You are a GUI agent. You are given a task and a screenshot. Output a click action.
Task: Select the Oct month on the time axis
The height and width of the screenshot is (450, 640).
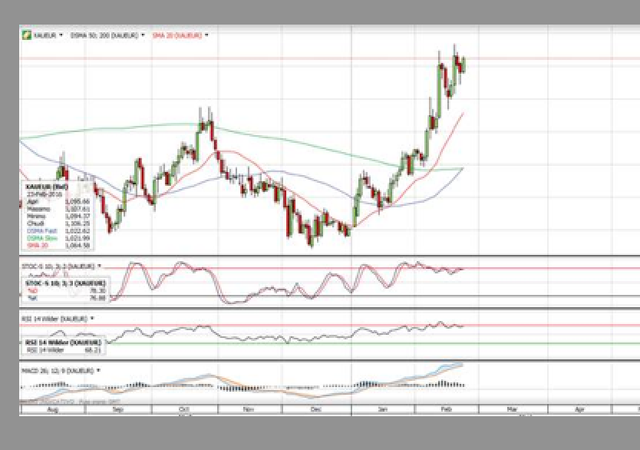pos(184,409)
